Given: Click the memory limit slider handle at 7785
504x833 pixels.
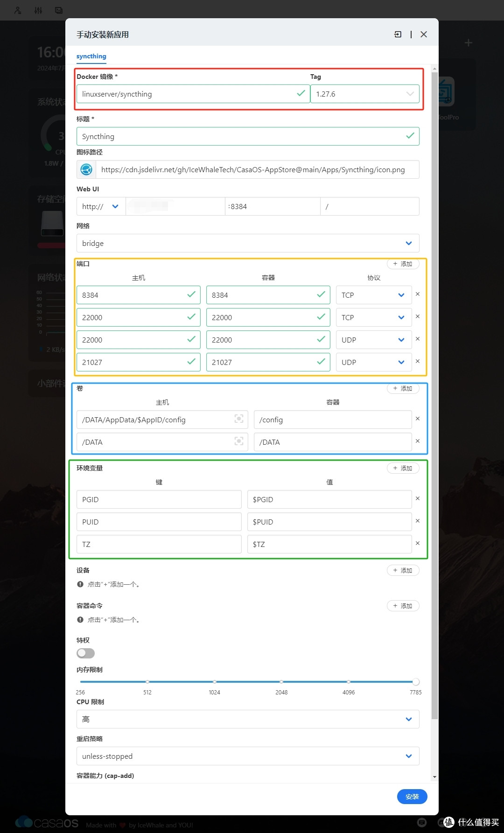Looking at the screenshot, I should (x=416, y=682).
